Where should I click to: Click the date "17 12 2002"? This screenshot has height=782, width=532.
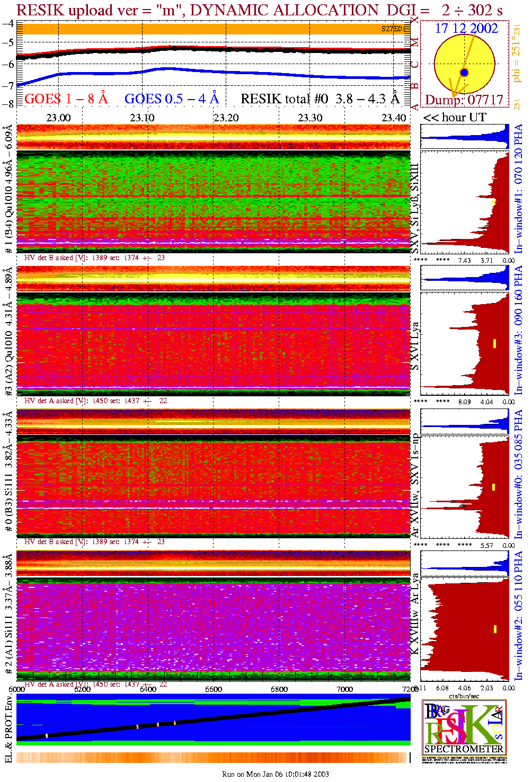click(466, 29)
